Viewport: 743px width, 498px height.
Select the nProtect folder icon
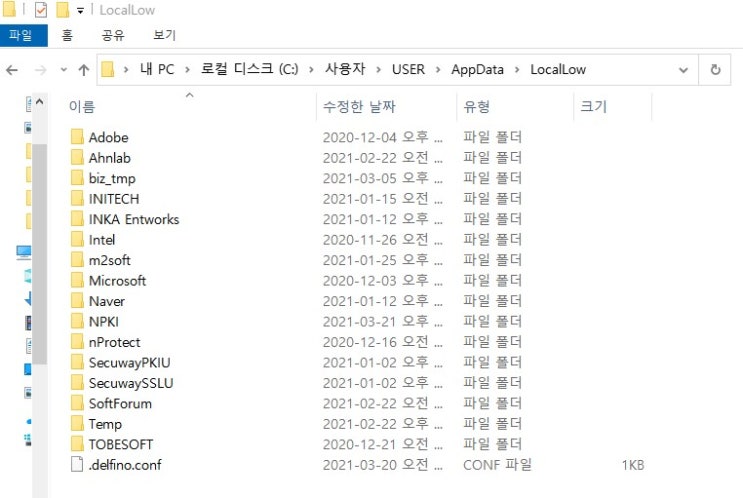click(77, 342)
